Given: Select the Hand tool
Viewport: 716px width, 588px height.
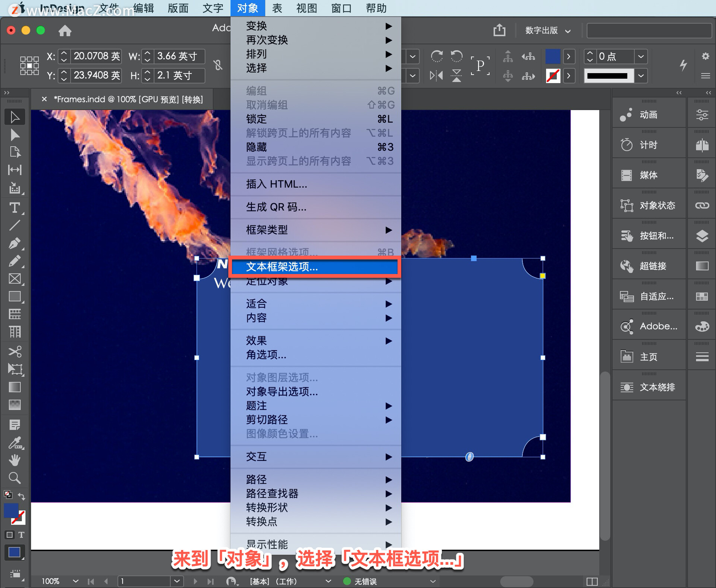Looking at the screenshot, I should (x=15, y=460).
